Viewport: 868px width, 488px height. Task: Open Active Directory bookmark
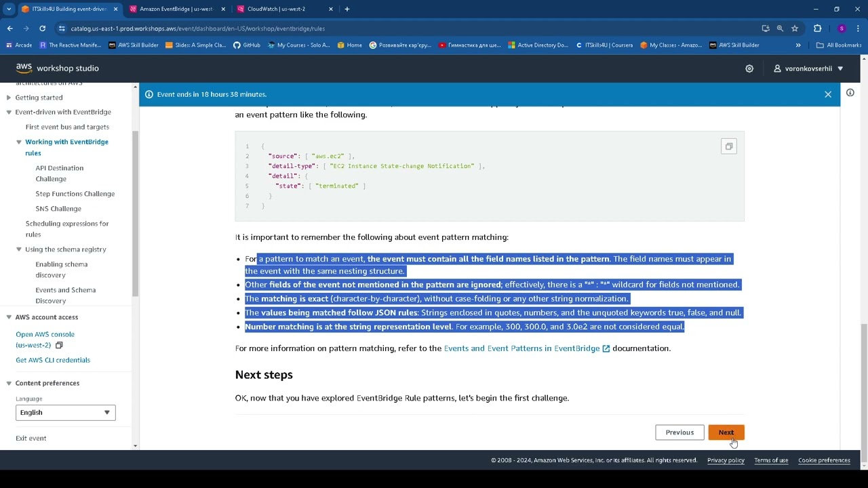pyautogui.click(x=538, y=45)
